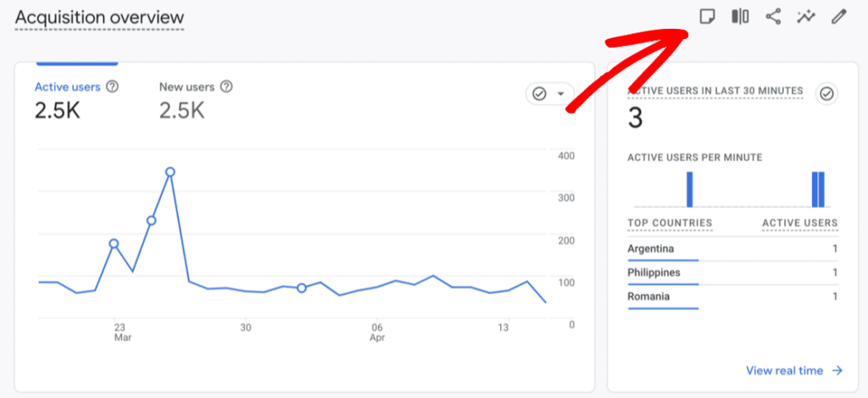This screenshot has height=398, width=868.
Task: Click the edit comparisons icon
Action: tap(740, 16)
